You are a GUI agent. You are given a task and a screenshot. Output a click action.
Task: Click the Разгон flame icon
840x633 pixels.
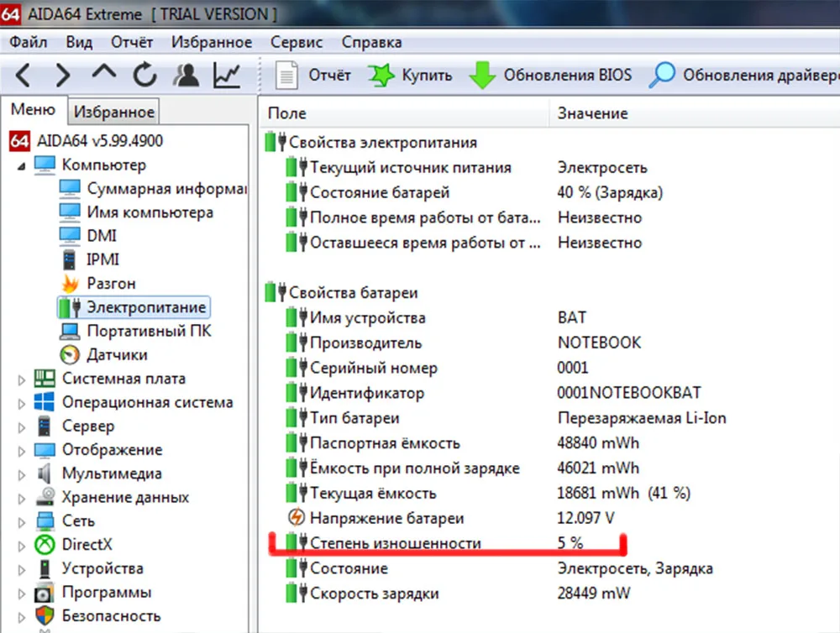pos(70,283)
